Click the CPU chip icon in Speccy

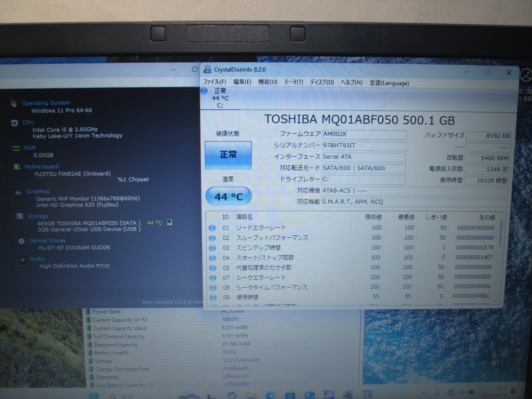click(x=15, y=123)
